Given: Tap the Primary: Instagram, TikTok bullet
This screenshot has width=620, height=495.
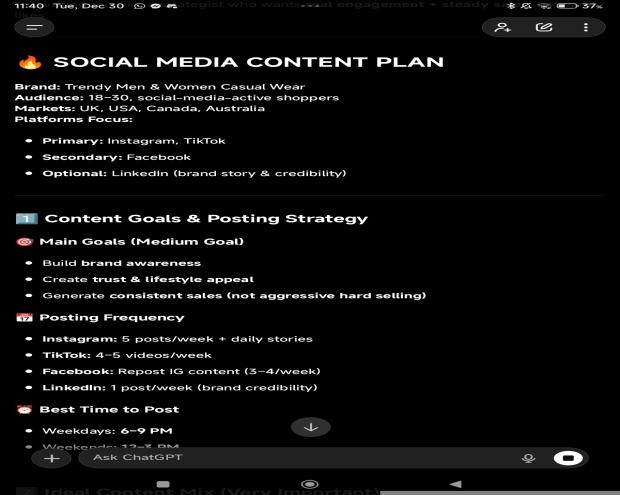Looking at the screenshot, I should pyautogui.click(x=134, y=141).
